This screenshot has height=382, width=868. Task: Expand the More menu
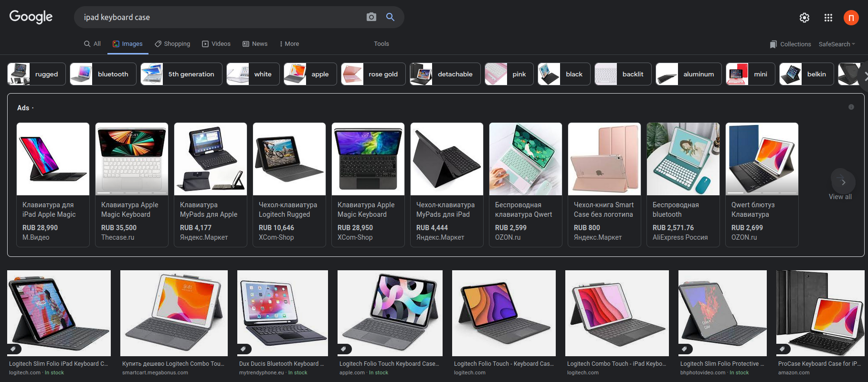click(289, 43)
